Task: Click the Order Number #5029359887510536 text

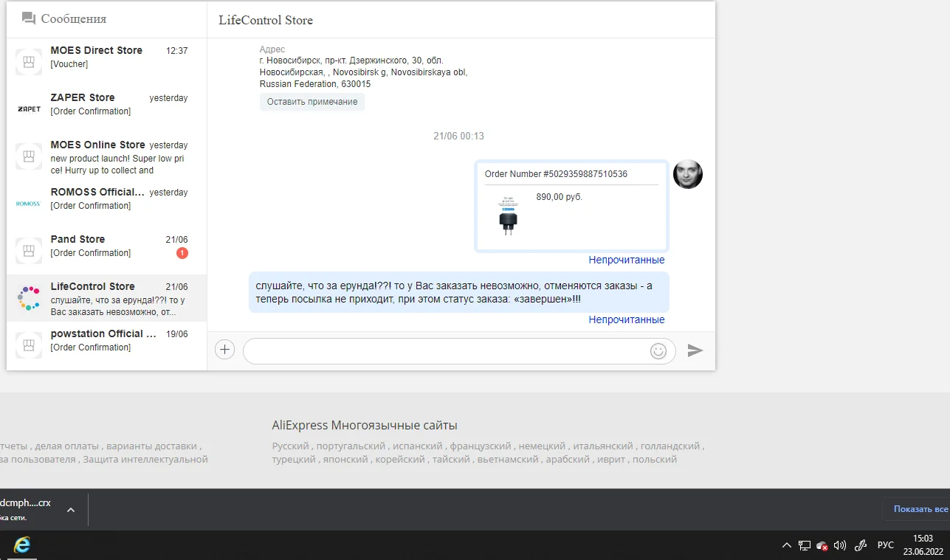Action: pyautogui.click(x=556, y=174)
